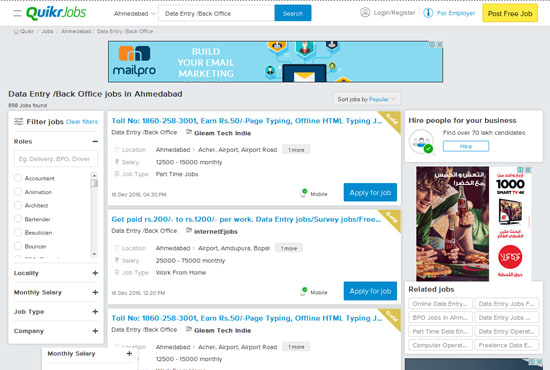Open Freelance Data E... related job
The image size is (550, 370).
pyautogui.click(x=507, y=345)
